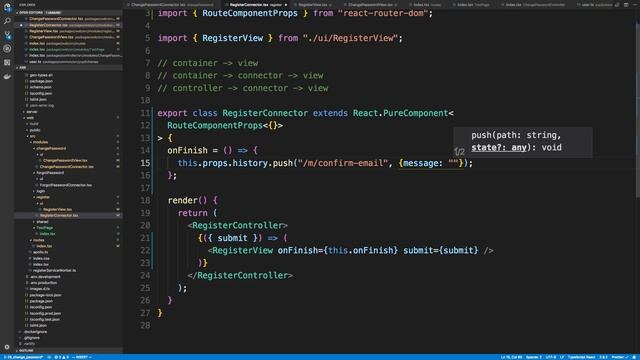Open the Search view icon
Viewport: 640px width, 360px height.
pyautogui.click(x=7, y=21)
